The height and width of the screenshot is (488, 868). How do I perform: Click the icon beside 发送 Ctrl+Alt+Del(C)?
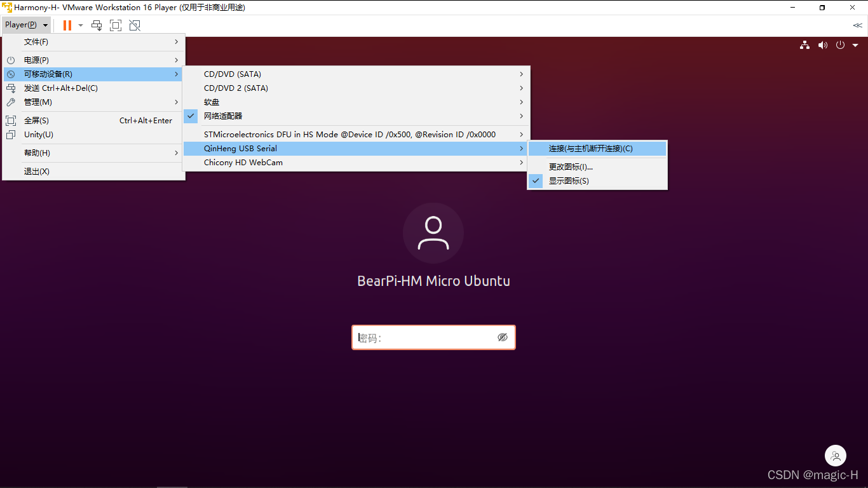click(x=11, y=88)
